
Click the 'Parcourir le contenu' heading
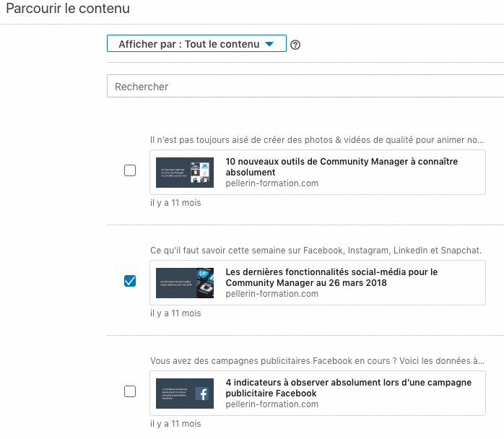click(68, 9)
